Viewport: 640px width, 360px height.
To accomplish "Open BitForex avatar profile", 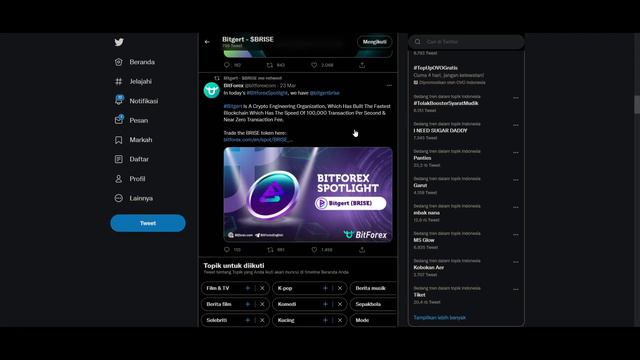I will pyautogui.click(x=211, y=90).
